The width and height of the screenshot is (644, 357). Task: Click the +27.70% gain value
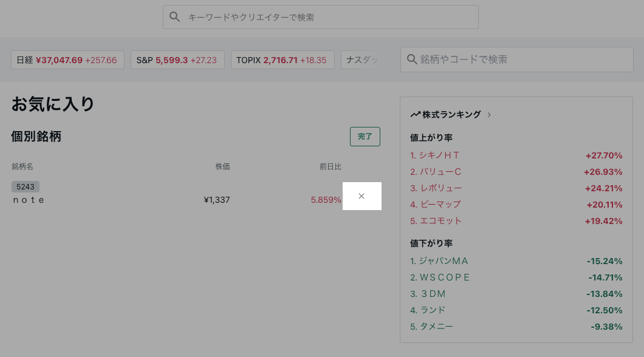click(x=604, y=155)
